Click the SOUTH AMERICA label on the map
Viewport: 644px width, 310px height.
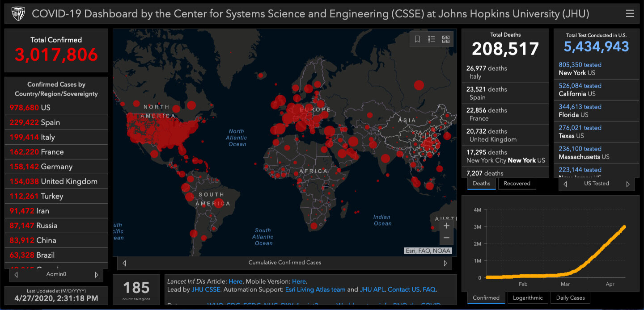coord(213,199)
